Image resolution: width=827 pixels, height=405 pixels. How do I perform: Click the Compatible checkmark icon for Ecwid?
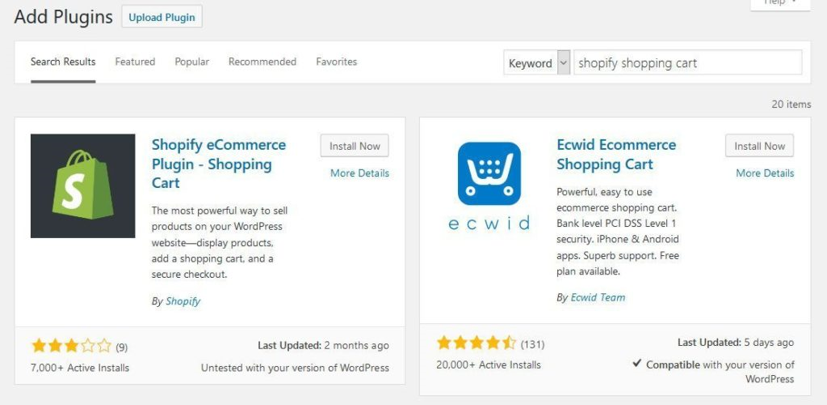637,364
